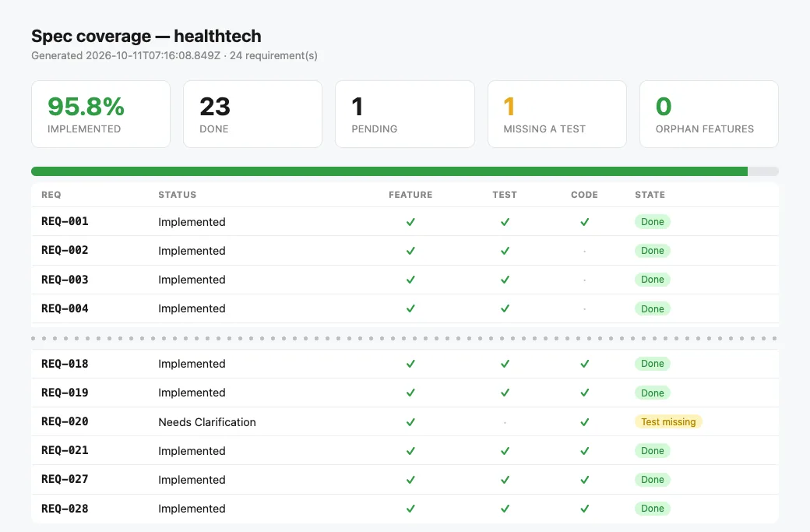
Task: Click the Test checkmark for REQ-001
Action: coord(505,222)
